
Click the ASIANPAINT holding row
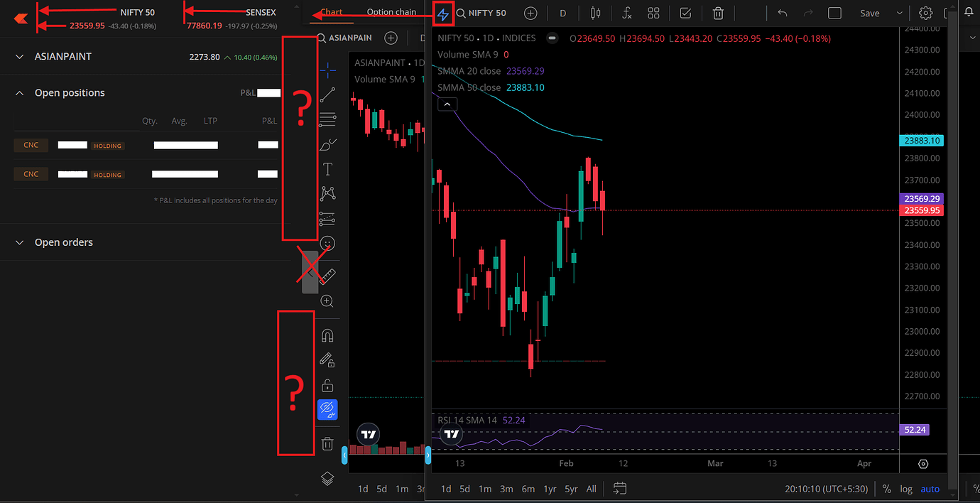(142, 145)
